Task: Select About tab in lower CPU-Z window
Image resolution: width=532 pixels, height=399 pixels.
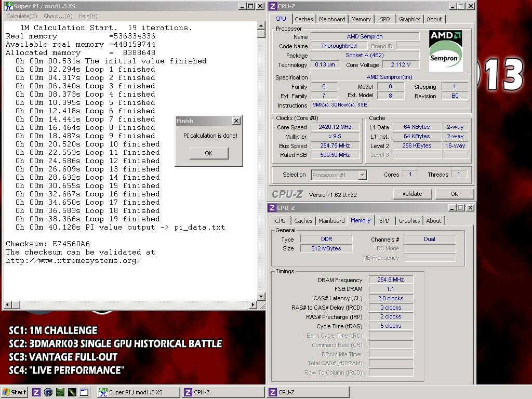Action: click(x=434, y=221)
